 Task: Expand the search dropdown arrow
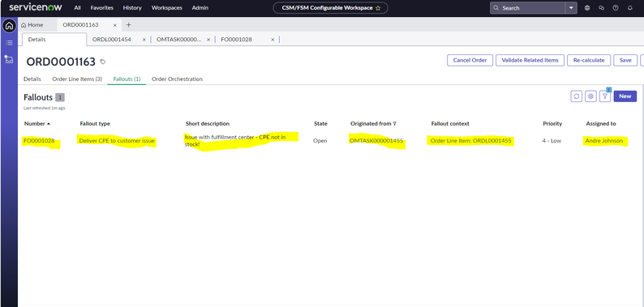571,8
